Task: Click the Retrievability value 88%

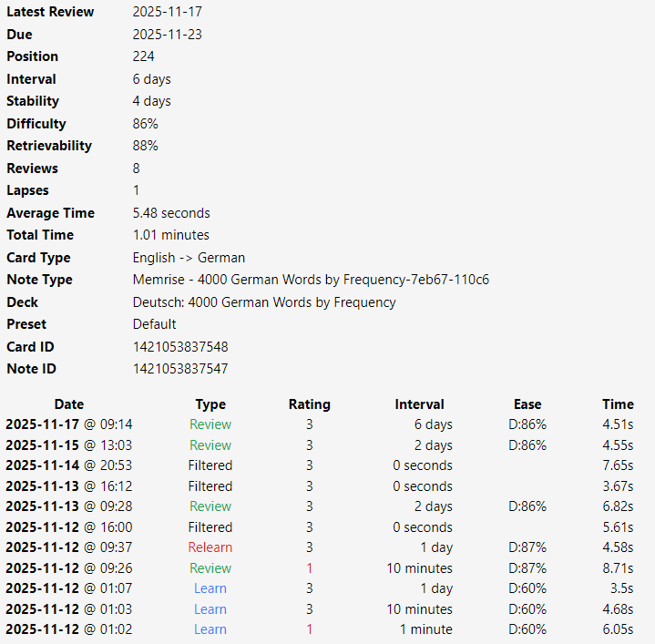Action: [x=146, y=146]
